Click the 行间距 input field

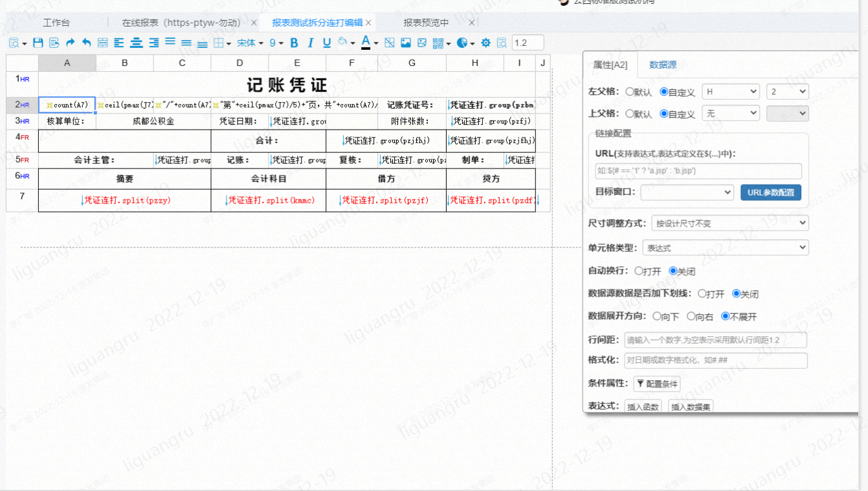coord(715,340)
